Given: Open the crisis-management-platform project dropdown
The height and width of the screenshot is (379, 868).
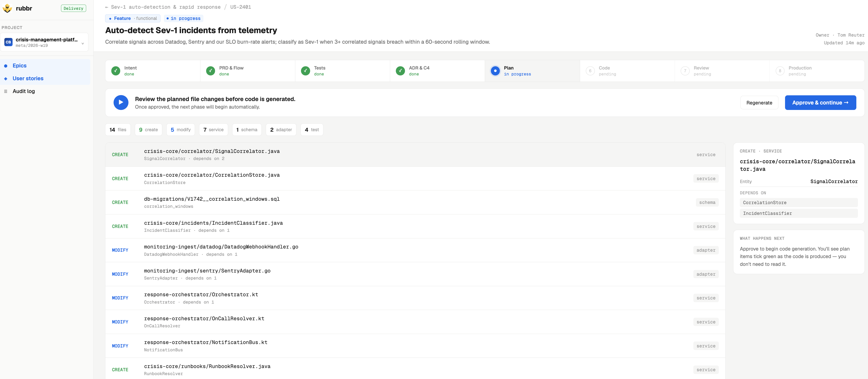Looking at the screenshot, I should tap(44, 42).
